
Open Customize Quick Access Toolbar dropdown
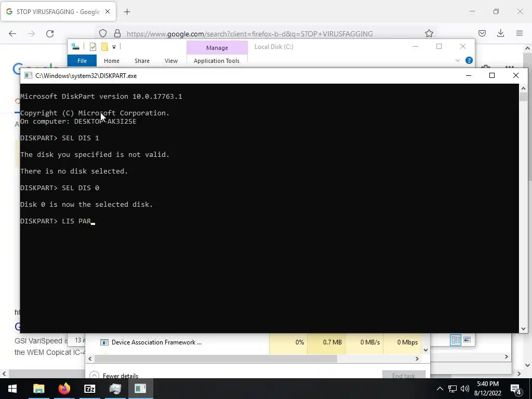(114, 47)
